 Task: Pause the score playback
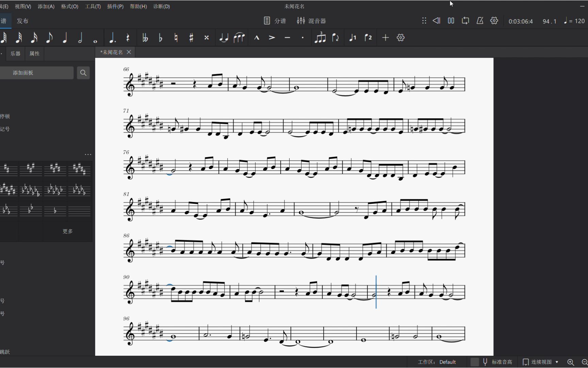pos(451,21)
